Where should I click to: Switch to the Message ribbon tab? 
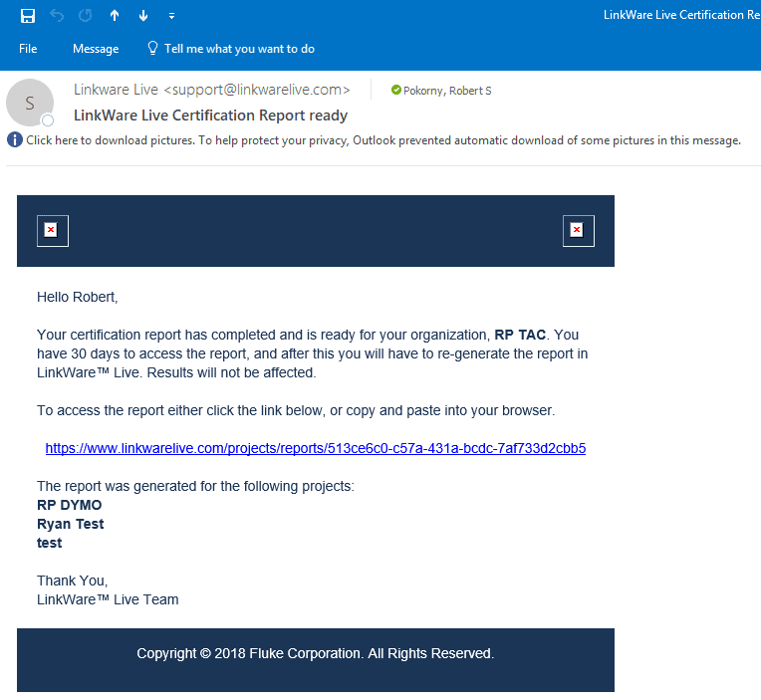point(96,49)
